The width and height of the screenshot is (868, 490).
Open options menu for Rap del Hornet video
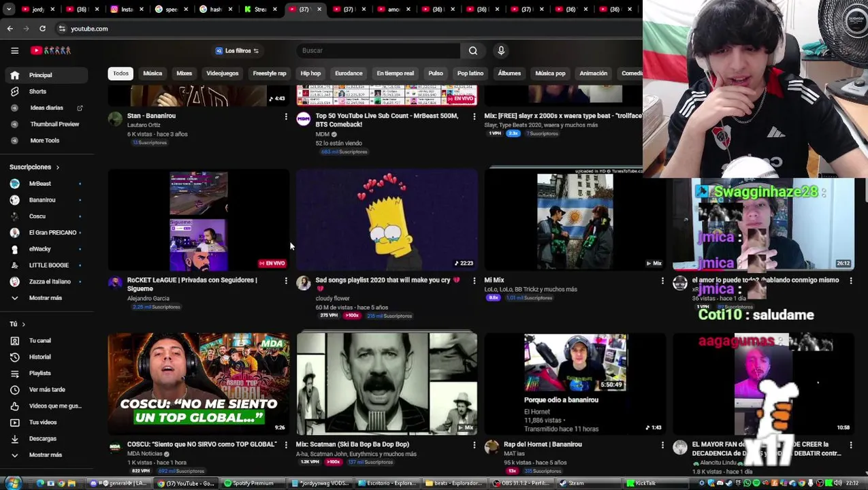coord(662,445)
